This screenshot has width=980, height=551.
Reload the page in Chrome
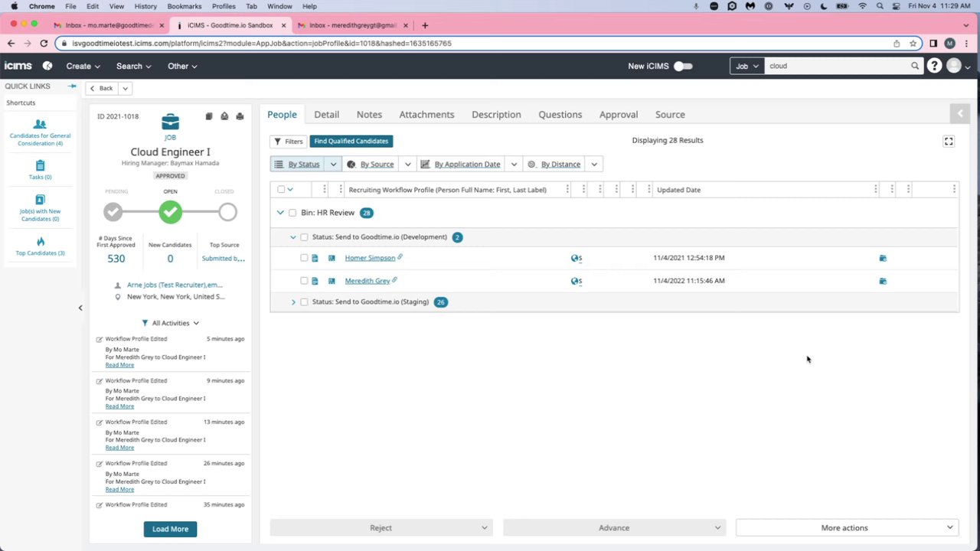pos(44,44)
